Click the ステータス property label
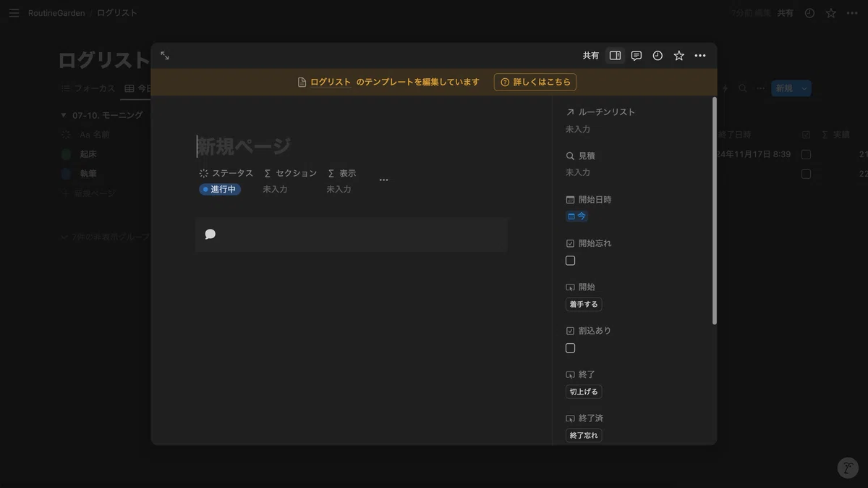 pos(226,174)
